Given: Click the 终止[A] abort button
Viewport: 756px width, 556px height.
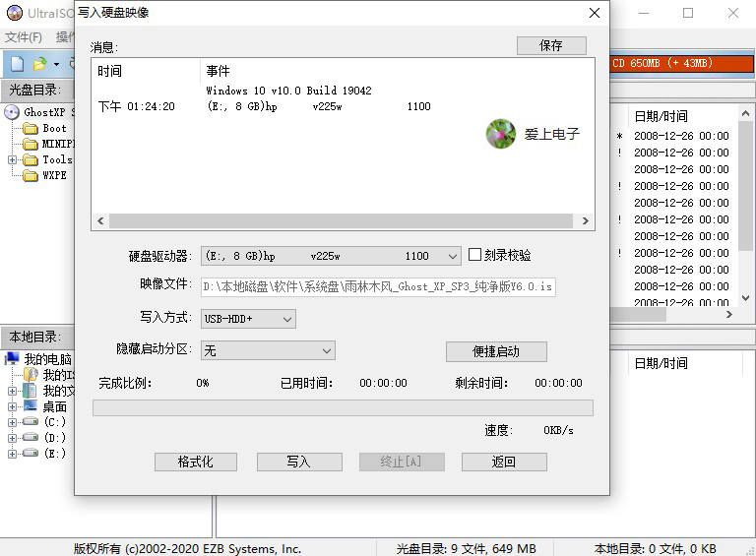Looking at the screenshot, I should (x=402, y=463).
